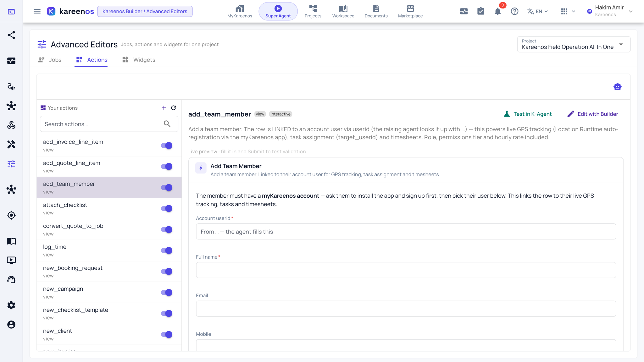Image resolution: width=644 pixels, height=362 pixels.
Task: Open the EN language dropdown
Action: click(x=538, y=11)
